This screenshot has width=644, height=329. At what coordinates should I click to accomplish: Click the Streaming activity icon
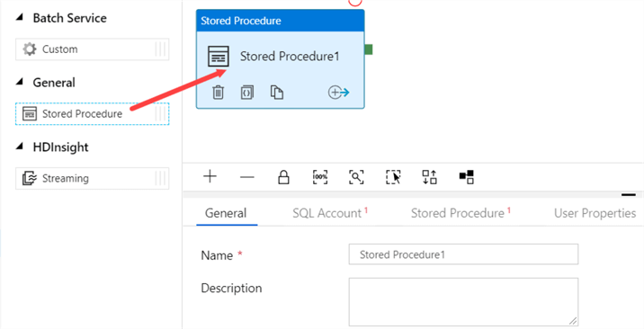tap(30, 178)
